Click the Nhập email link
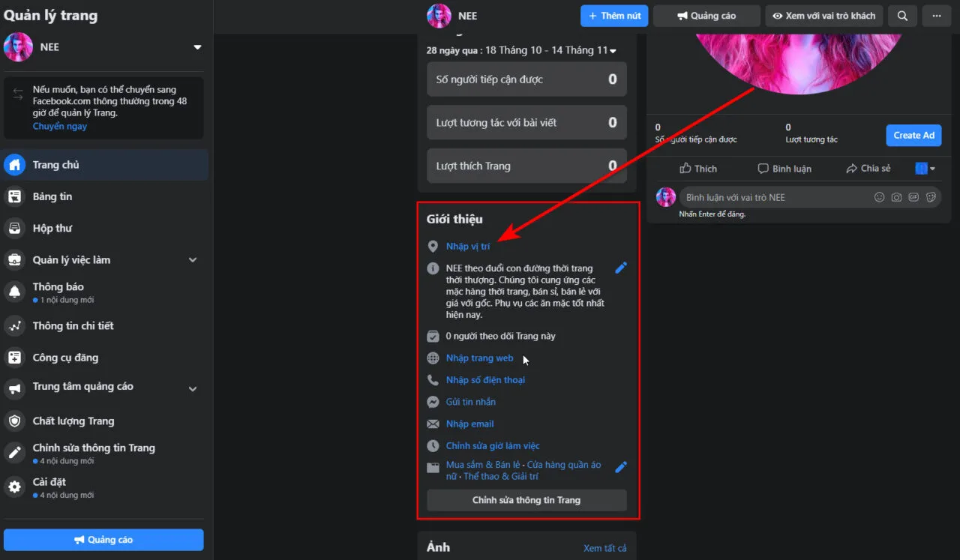The height and width of the screenshot is (560, 960). point(470,424)
